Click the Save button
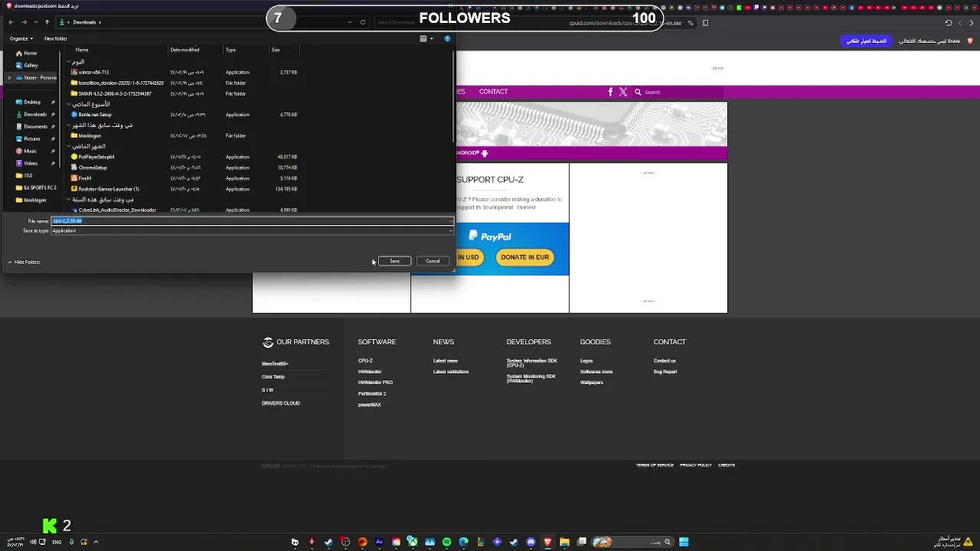Viewport: 980px width, 551px height. point(394,261)
